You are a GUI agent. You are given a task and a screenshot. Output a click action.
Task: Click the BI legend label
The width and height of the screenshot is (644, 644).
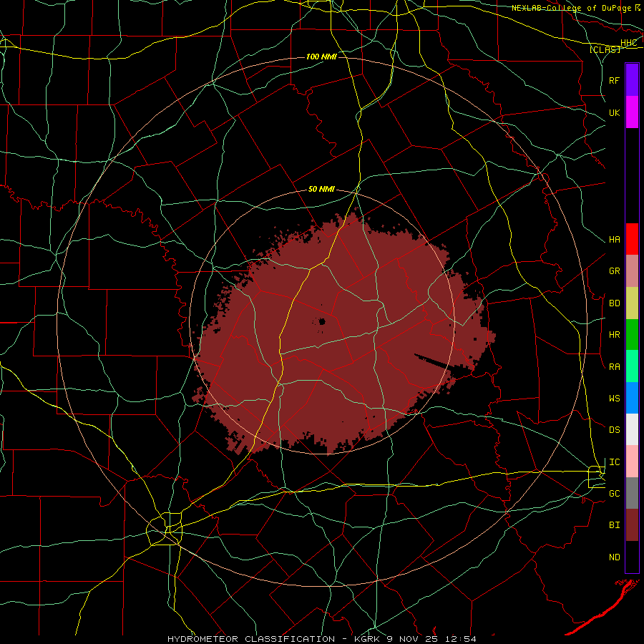coord(614,525)
